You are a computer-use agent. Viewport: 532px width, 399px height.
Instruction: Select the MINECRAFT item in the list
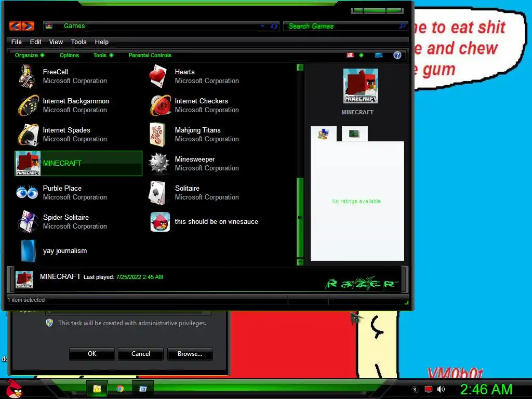coord(78,163)
